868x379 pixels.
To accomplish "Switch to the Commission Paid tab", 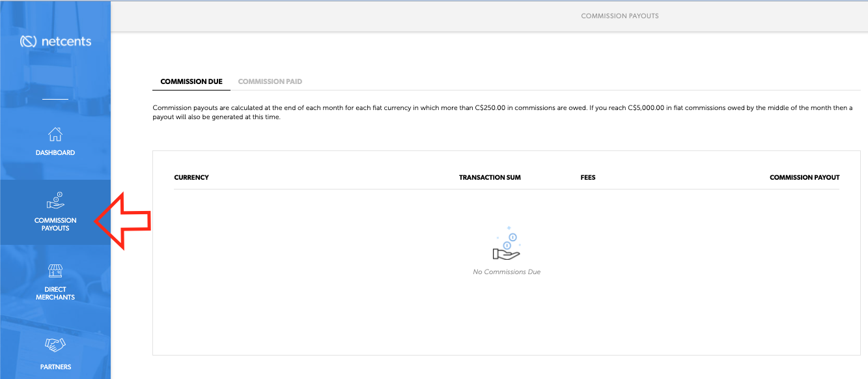I will click(270, 81).
